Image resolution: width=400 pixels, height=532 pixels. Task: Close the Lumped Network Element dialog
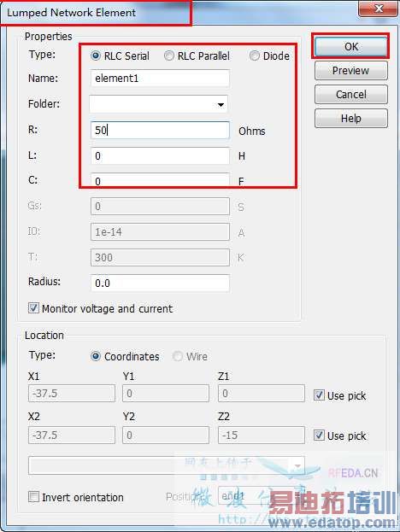click(x=379, y=9)
